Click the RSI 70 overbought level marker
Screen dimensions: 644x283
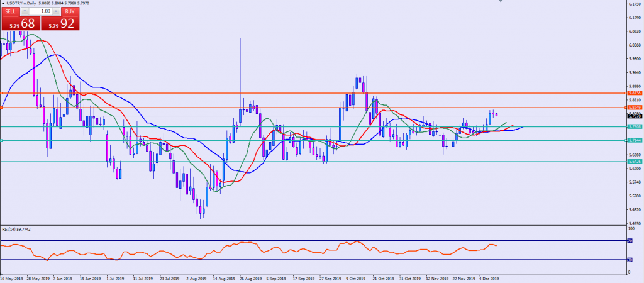630,240
